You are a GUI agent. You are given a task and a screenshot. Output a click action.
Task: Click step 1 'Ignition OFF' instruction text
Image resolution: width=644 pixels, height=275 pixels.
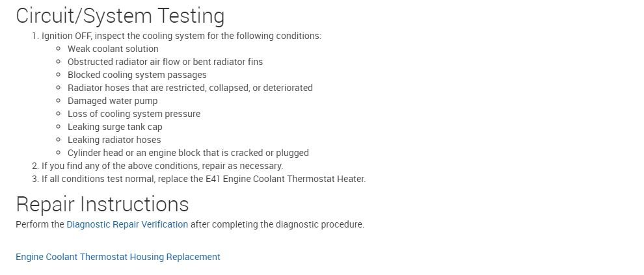tap(66, 36)
